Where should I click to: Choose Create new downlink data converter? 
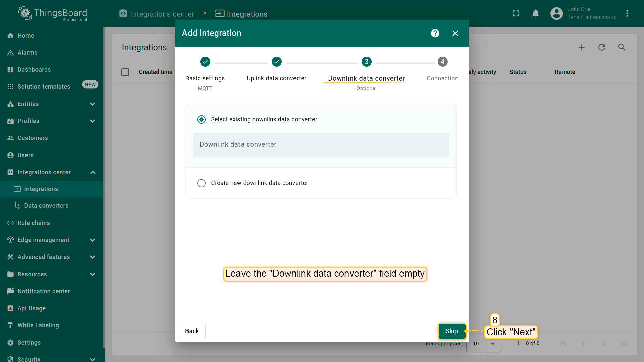coord(201,183)
